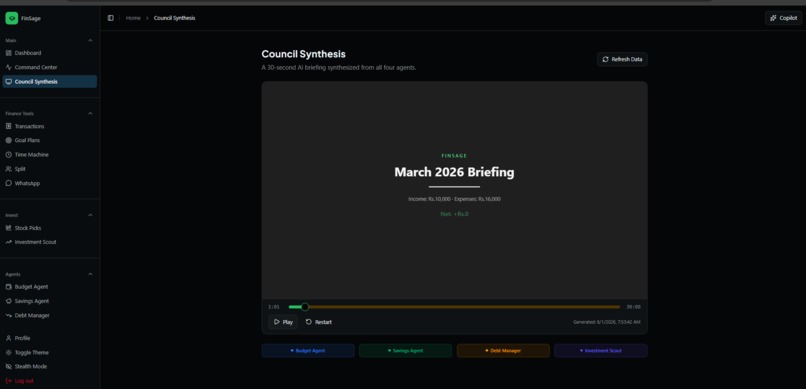Viewport: 806px width, 389px height.
Task: Click the 1:01 elapsed time label
Action: tap(274, 307)
